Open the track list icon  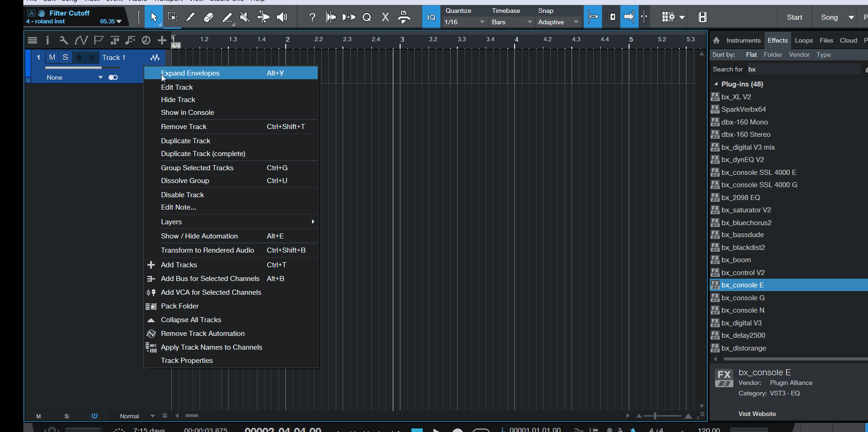[x=33, y=40]
